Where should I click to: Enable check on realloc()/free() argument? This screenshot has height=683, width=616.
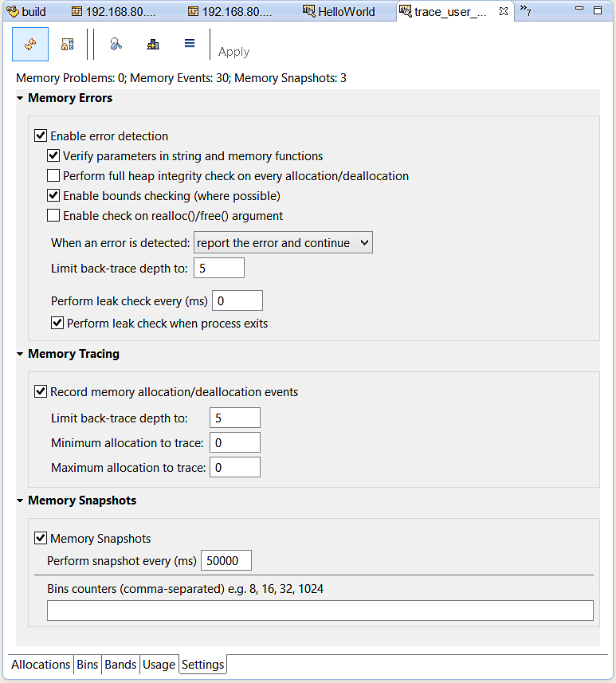point(53,215)
